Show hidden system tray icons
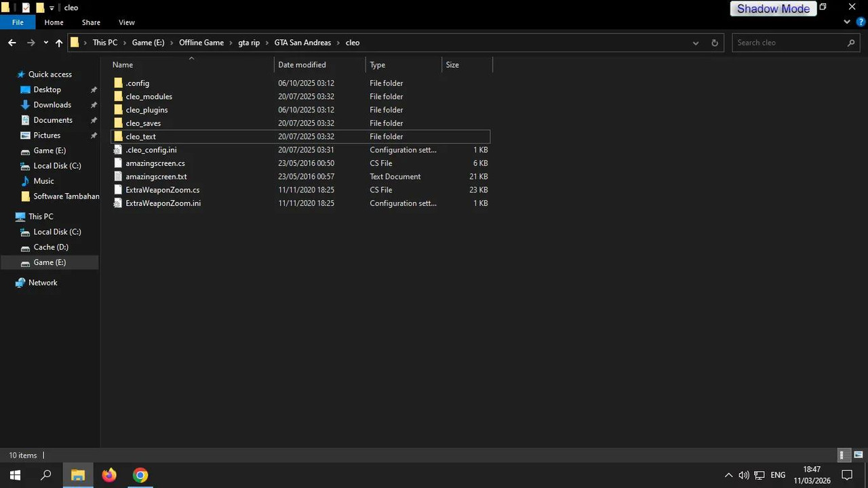868x488 pixels. (728, 475)
